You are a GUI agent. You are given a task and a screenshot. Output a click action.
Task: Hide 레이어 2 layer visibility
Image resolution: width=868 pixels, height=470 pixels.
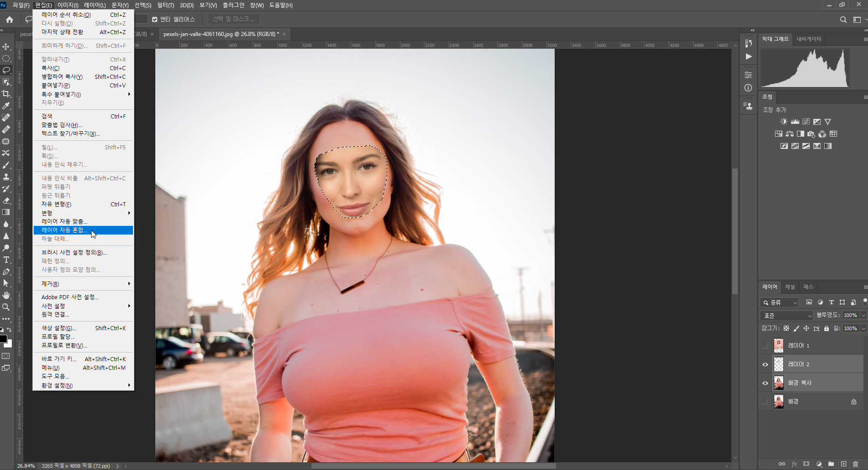[x=765, y=364]
